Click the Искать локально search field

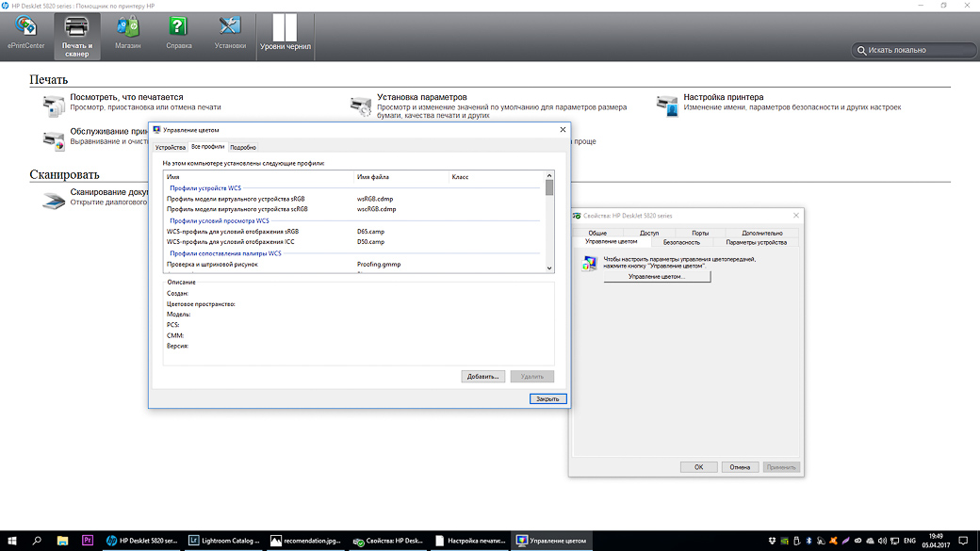(914, 50)
